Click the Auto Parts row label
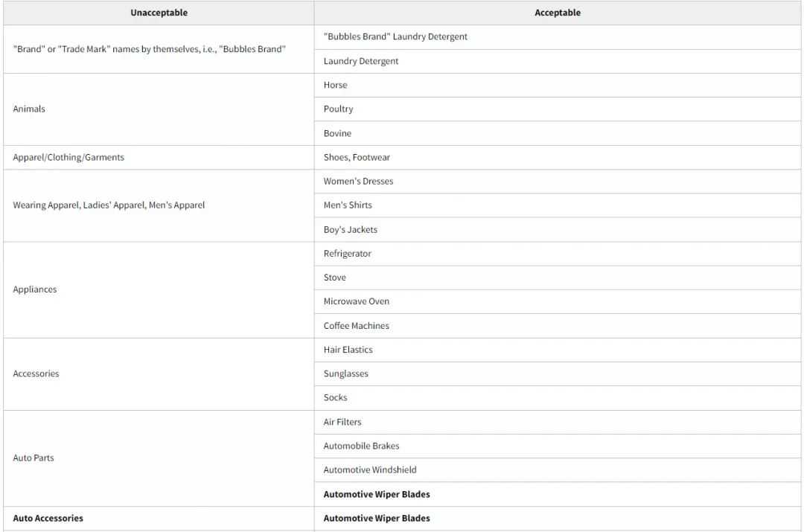 (159, 458)
